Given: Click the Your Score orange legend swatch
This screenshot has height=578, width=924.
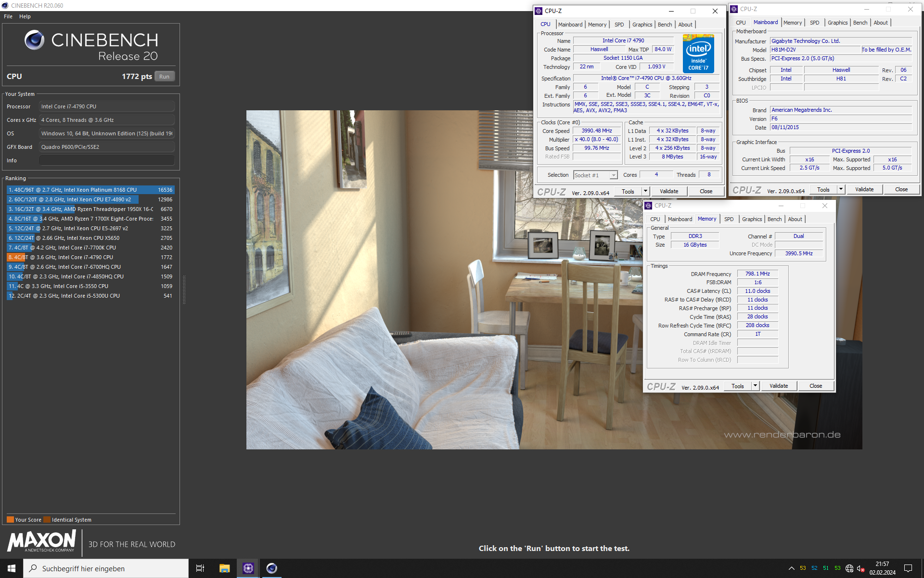Looking at the screenshot, I should (x=10, y=520).
